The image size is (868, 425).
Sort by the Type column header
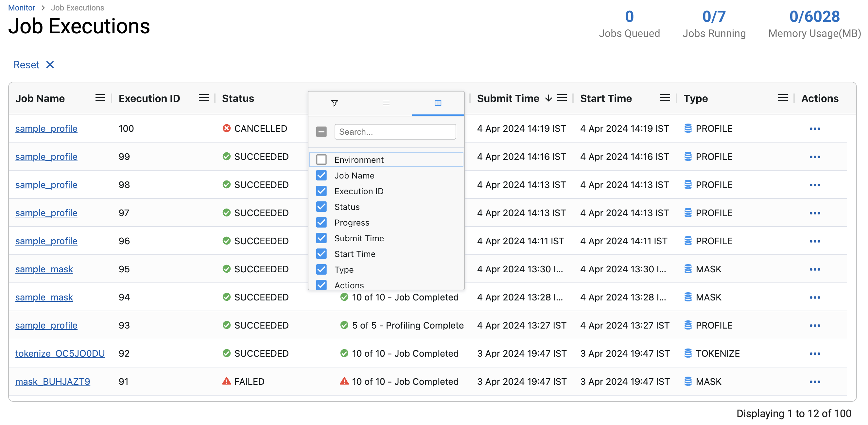pyautogui.click(x=695, y=98)
